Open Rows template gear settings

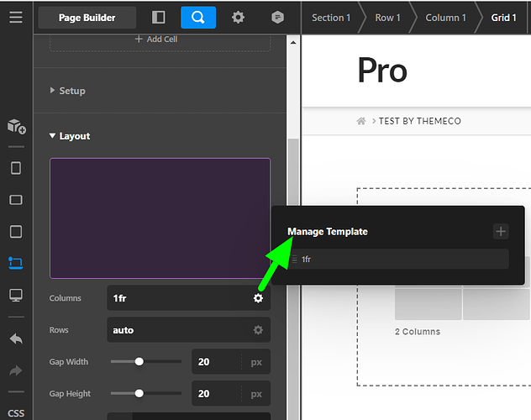[258, 330]
